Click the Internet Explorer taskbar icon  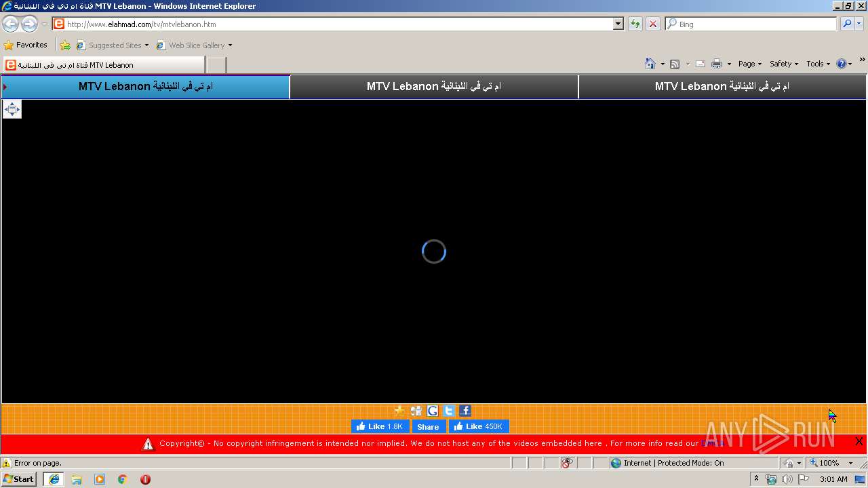pos(54,479)
